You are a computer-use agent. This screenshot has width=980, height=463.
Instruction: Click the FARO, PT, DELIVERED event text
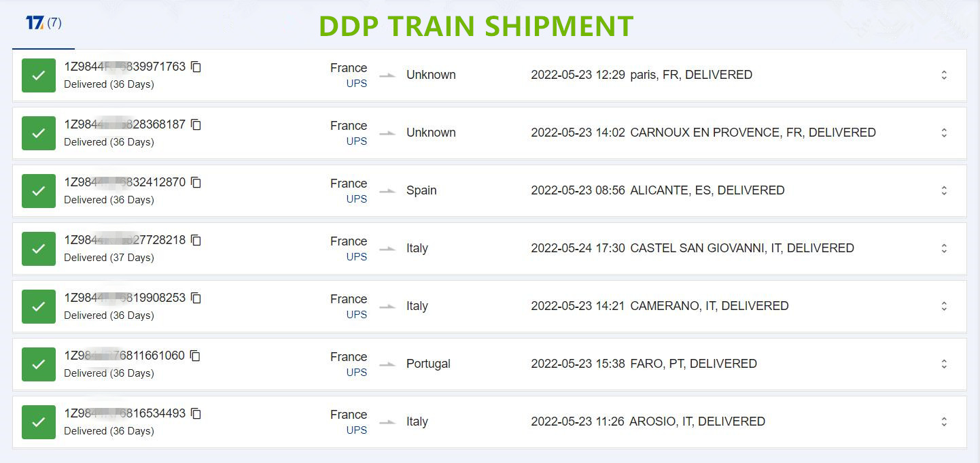693,364
